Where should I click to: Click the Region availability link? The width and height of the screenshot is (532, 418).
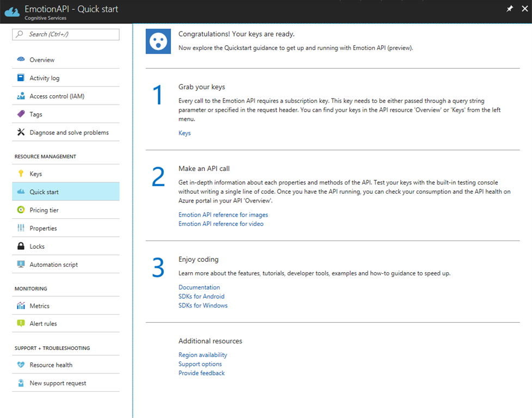[203, 355]
